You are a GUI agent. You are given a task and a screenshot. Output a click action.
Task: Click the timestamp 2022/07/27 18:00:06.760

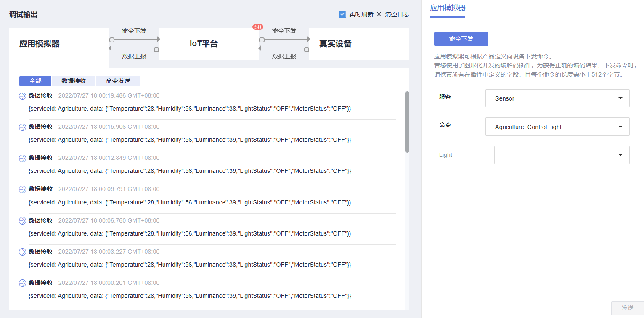point(109,220)
